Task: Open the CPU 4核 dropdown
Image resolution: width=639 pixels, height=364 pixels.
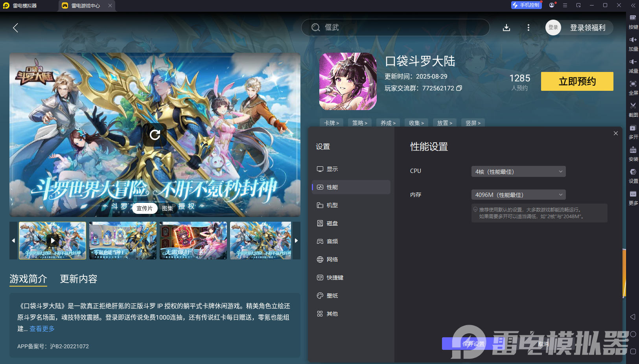Action: click(518, 171)
